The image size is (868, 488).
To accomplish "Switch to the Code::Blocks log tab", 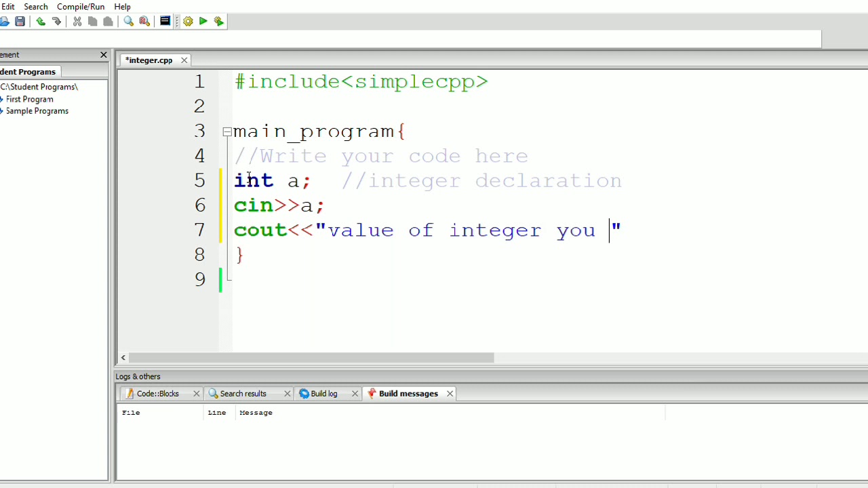I will pyautogui.click(x=157, y=394).
